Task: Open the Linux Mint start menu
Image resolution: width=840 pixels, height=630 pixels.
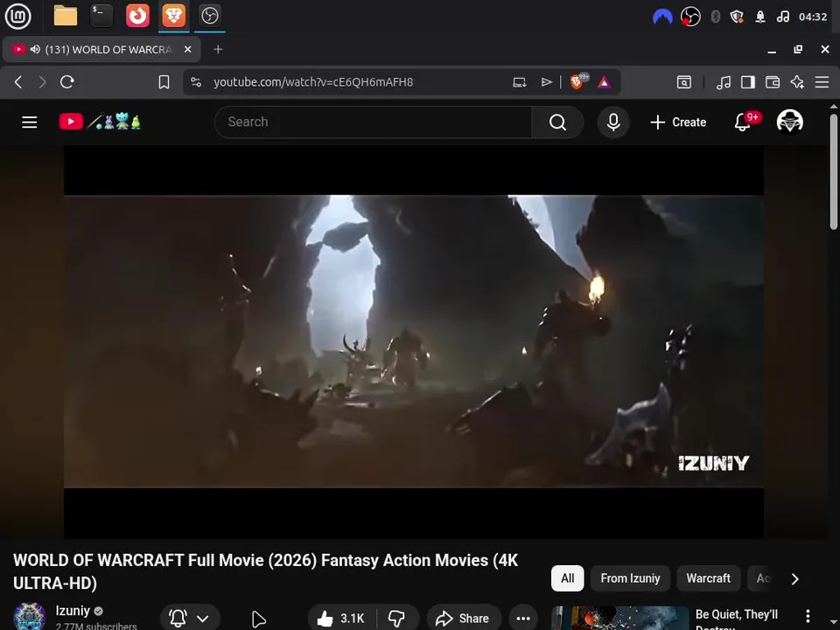Action: pos(18,16)
